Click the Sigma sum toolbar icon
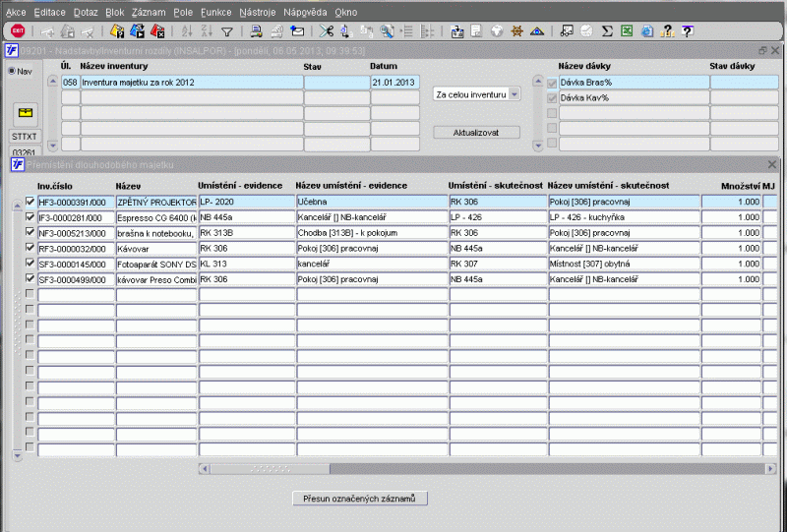787x532 pixels. pos(607,31)
